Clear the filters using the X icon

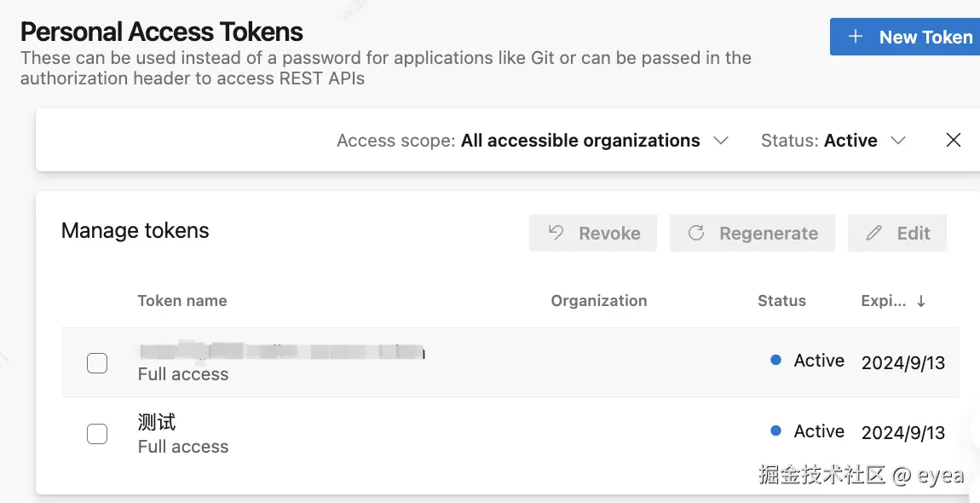coord(953,140)
